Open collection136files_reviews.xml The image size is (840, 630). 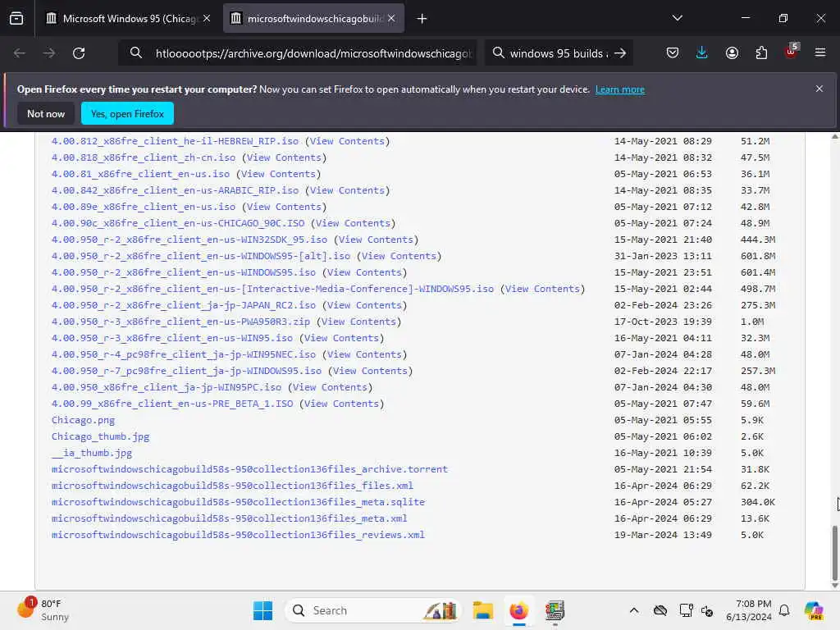(238, 535)
